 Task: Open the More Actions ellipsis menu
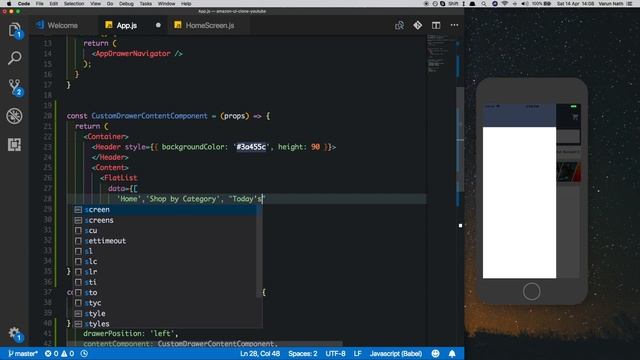click(454, 25)
